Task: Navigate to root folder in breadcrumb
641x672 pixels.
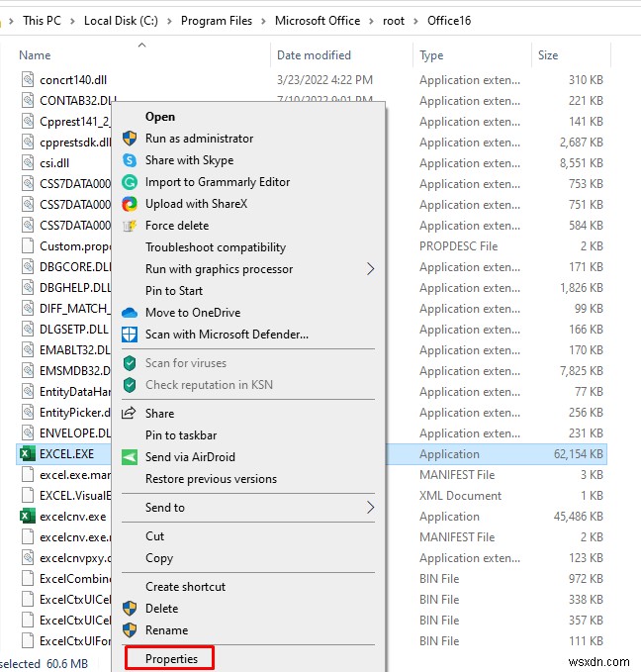Action: pos(394,21)
